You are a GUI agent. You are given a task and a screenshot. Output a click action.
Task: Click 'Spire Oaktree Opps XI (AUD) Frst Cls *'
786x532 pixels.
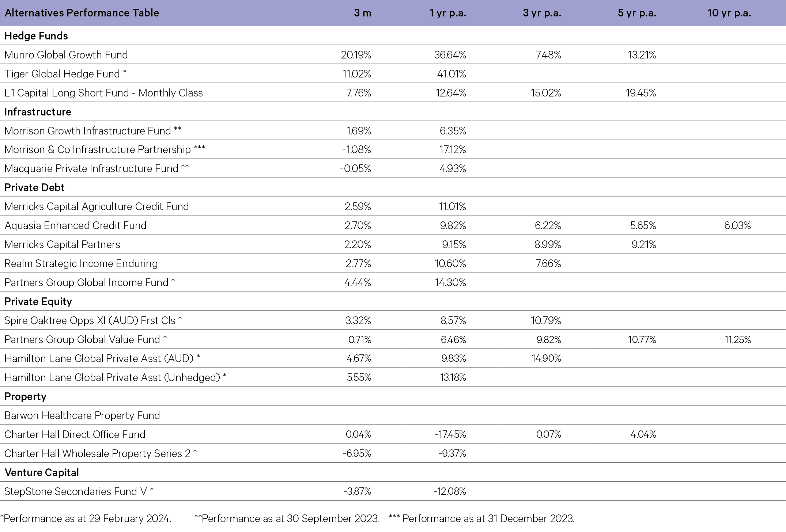(93, 320)
